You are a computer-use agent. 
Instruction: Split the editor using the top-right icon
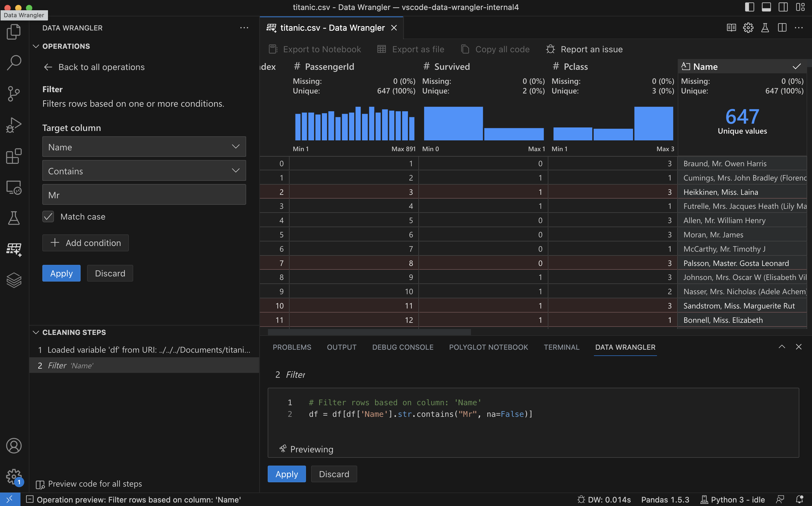point(782,28)
